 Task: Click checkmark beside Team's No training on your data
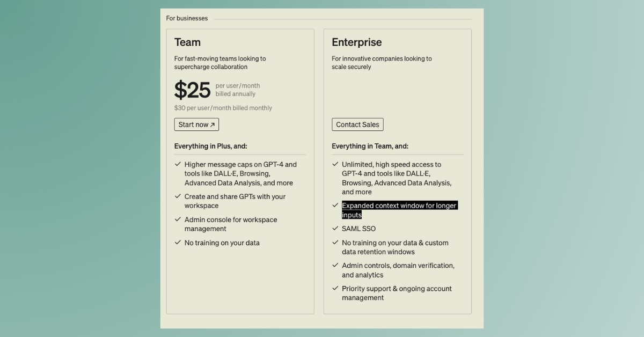click(178, 243)
